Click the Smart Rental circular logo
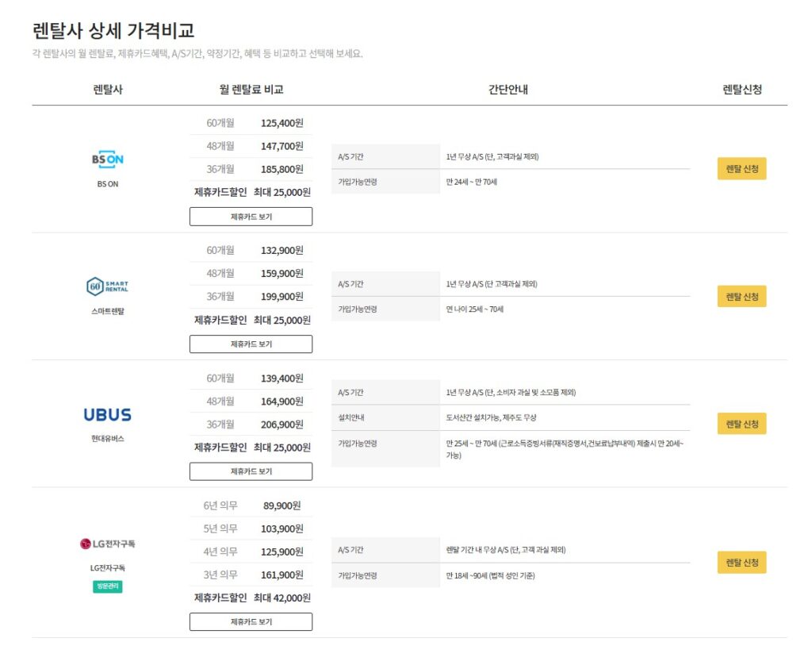812x661 pixels. coord(97,286)
